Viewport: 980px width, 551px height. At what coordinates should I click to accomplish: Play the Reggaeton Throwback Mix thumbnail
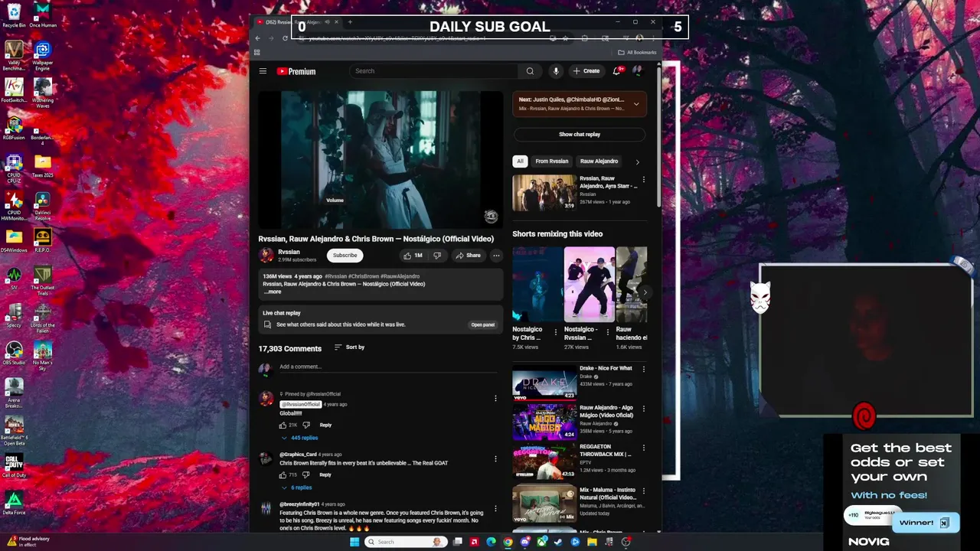(x=544, y=461)
